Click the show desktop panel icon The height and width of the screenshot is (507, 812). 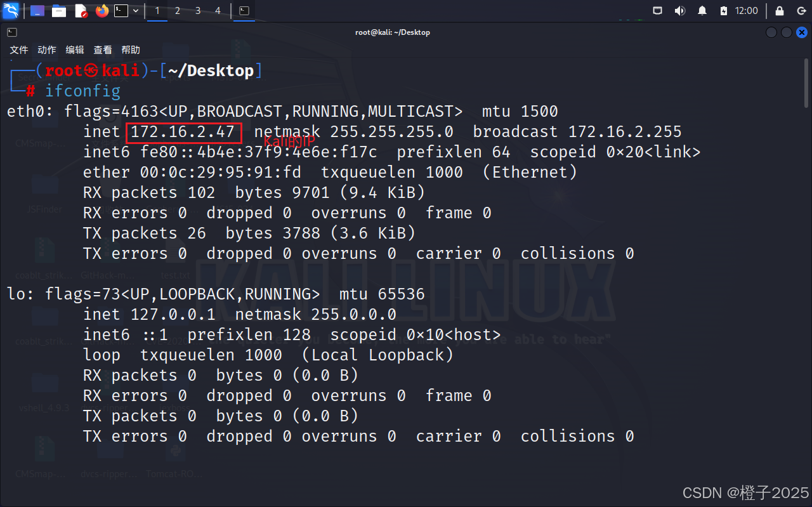[x=37, y=11]
